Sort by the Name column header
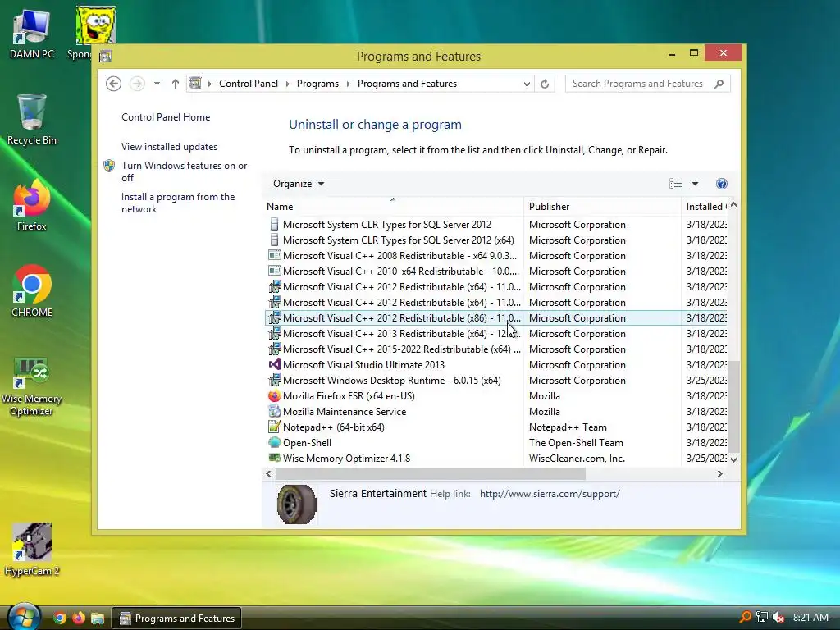This screenshot has width=840, height=630. (393, 206)
